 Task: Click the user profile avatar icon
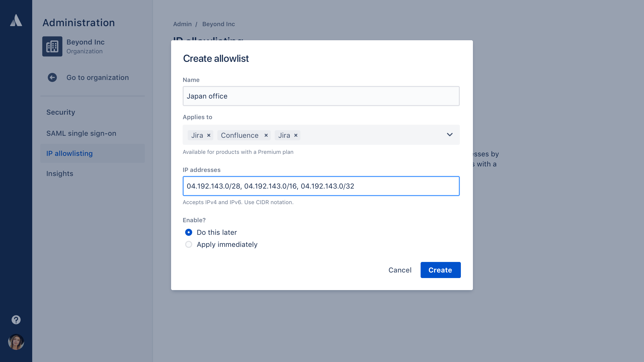point(16,342)
